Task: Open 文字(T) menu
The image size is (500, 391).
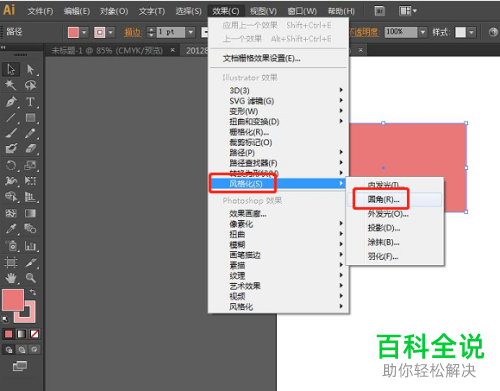Action: click(x=152, y=11)
